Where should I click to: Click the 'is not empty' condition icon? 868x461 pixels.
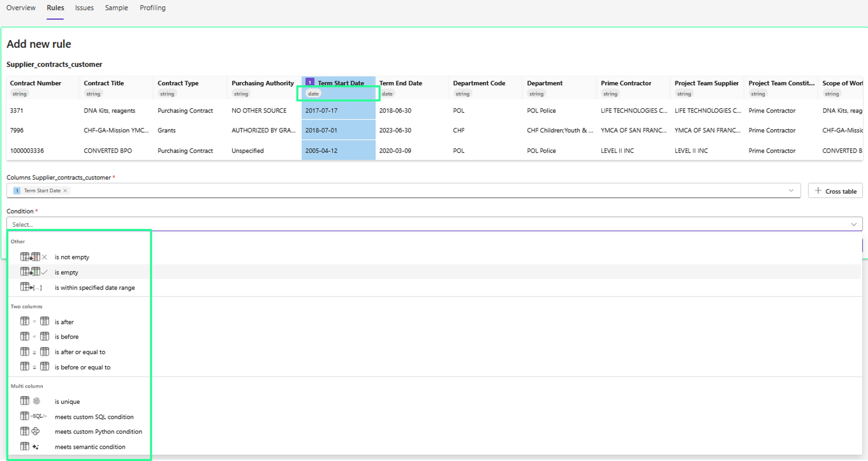point(33,257)
